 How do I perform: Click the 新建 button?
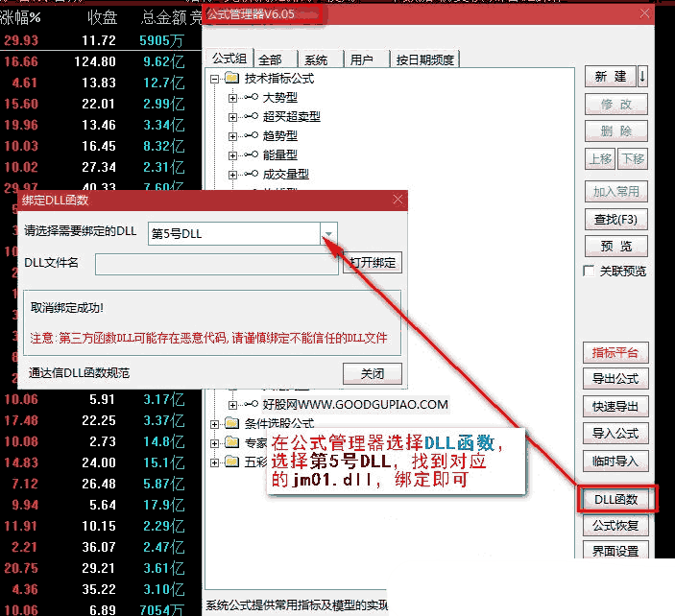coord(610,77)
